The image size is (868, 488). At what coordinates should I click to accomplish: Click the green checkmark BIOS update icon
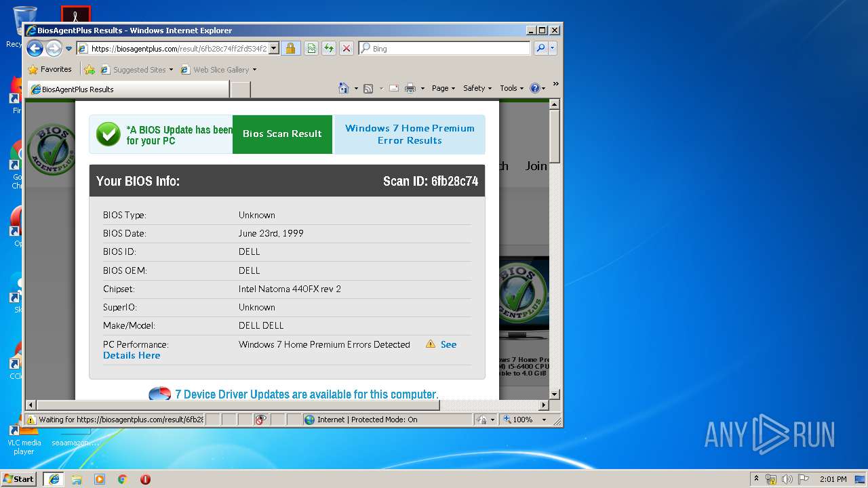pos(108,134)
